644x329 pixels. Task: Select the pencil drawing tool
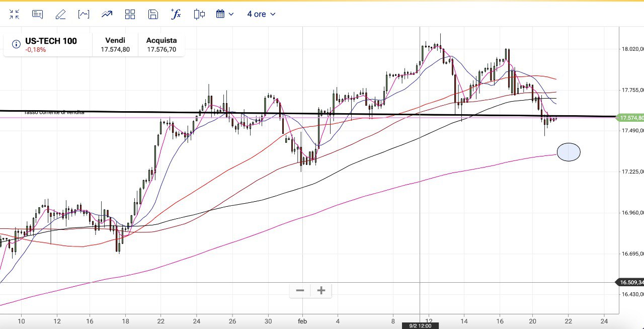tap(60, 14)
